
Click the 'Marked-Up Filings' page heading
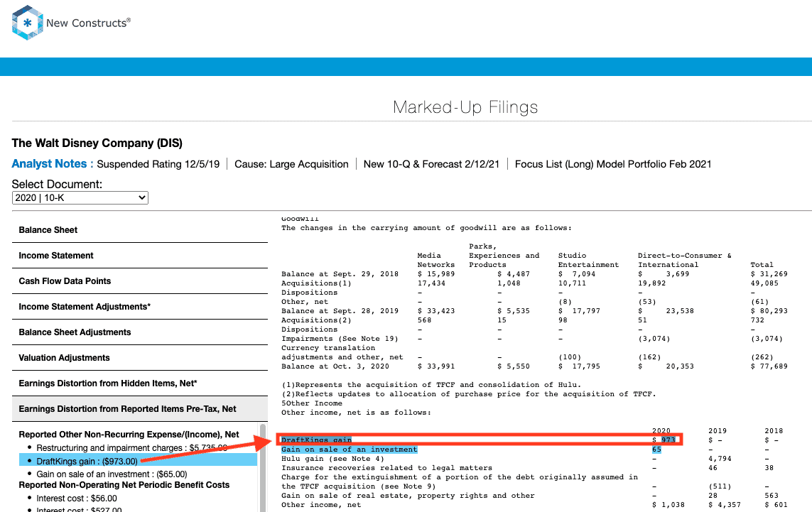point(465,107)
